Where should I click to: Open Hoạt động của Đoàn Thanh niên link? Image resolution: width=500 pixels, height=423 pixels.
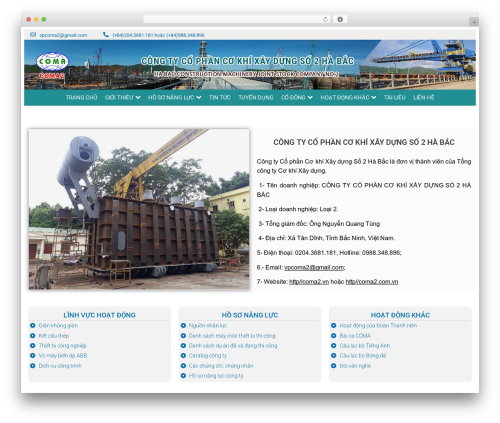[x=378, y=325]
